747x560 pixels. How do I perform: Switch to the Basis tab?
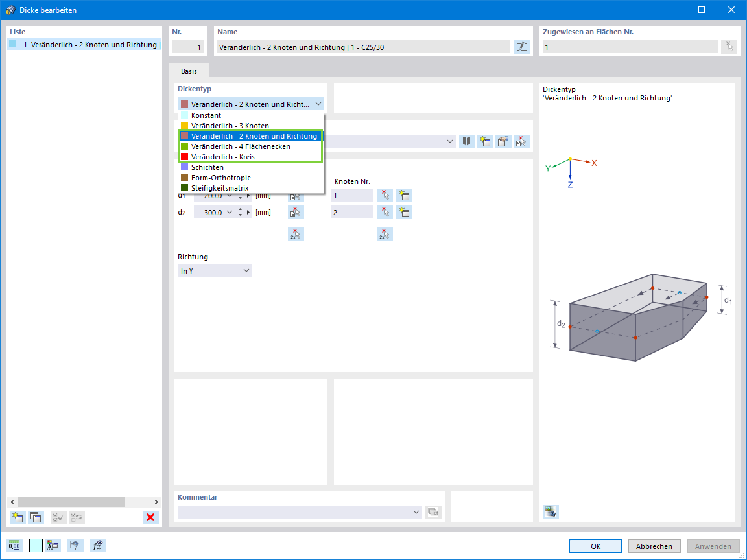pos(189,71)
